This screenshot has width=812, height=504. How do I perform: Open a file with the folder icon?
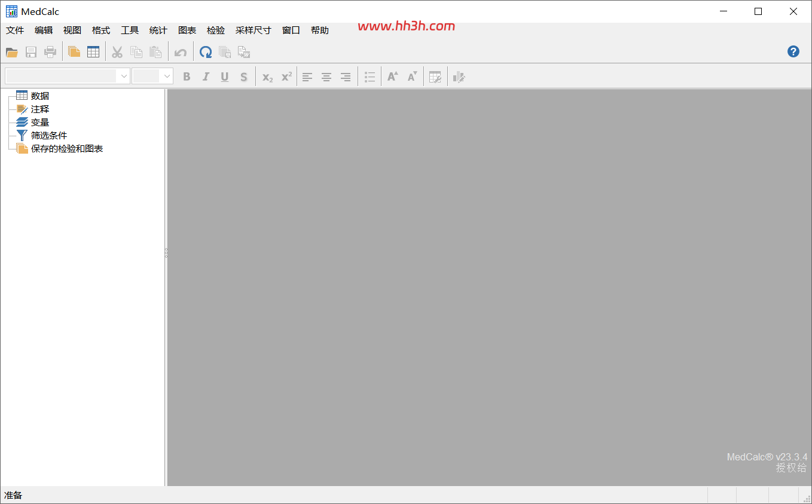[12, 52]
